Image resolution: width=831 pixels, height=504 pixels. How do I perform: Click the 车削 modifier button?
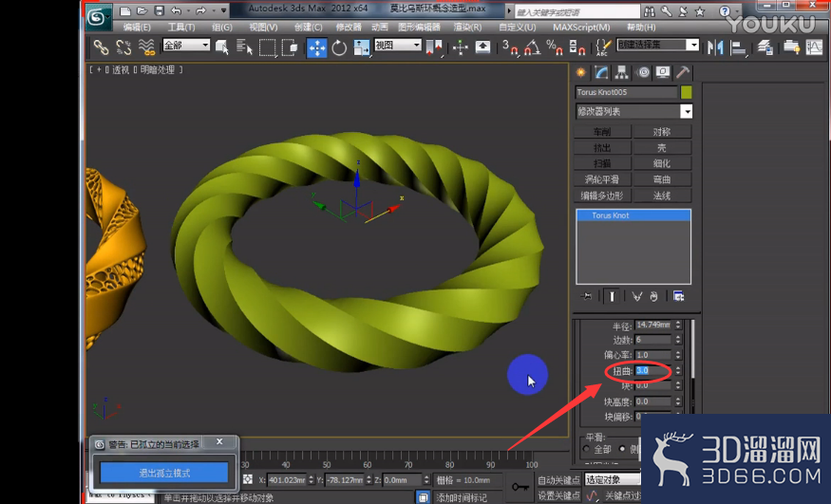tap(602, 131)
